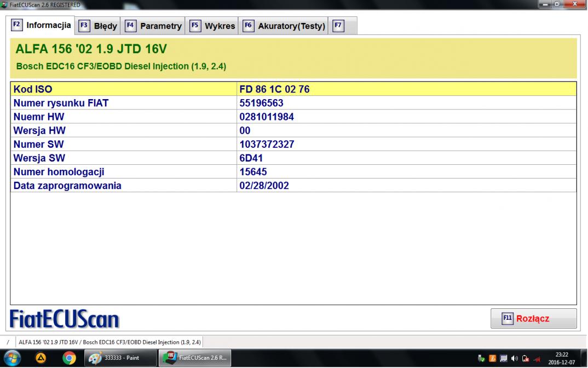The height and width of the screenshot is (368, 588).
Task: Open the tray clock showing 23:22
Action: 561,358
